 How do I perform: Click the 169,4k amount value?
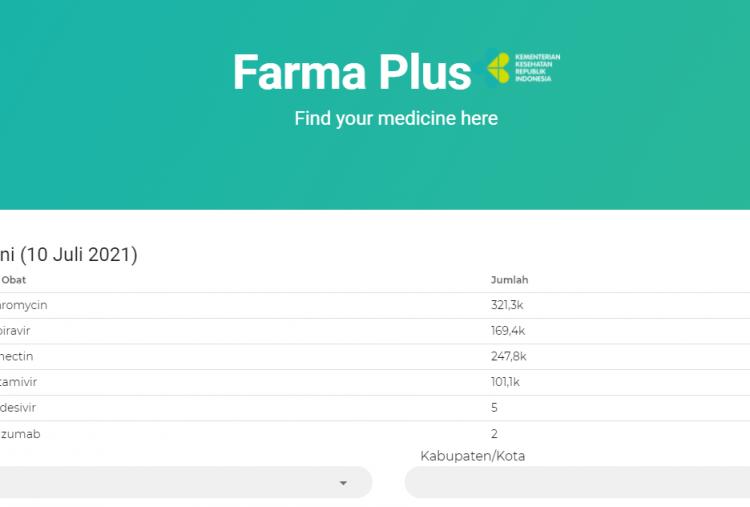click(507, 331)
